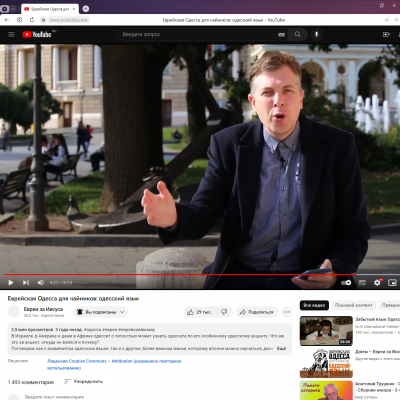400x400 pixels.
Task: Seek on the red video progress bar
Action: pyautogui.click(x=180, y=274)
